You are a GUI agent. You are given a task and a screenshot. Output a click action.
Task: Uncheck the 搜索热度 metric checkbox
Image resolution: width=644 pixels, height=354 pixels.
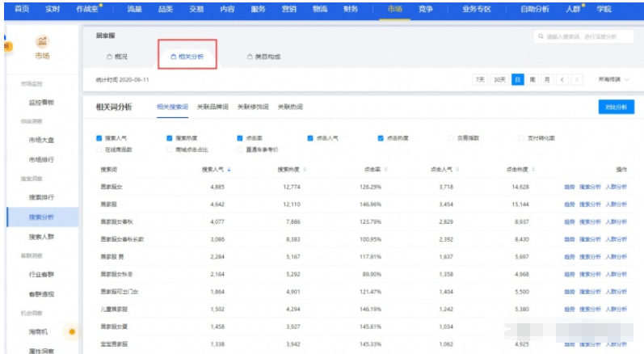pyautogui.click(x=169, y=138)
